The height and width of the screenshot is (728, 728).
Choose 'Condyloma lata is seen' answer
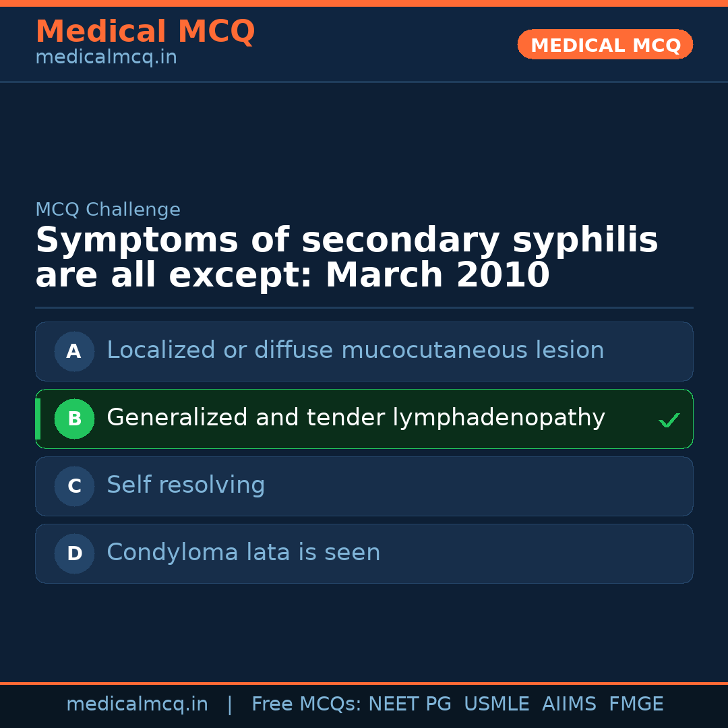click(243, 553)
